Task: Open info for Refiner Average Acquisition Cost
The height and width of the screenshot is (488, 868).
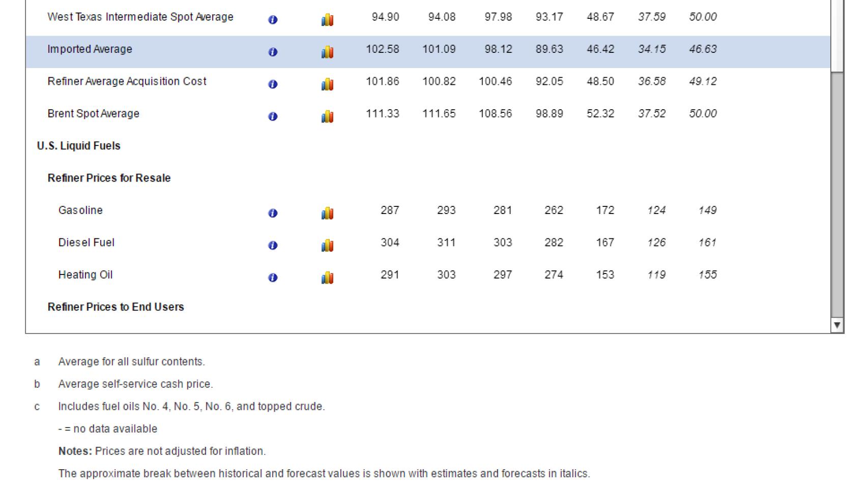Action: [273, 84]
